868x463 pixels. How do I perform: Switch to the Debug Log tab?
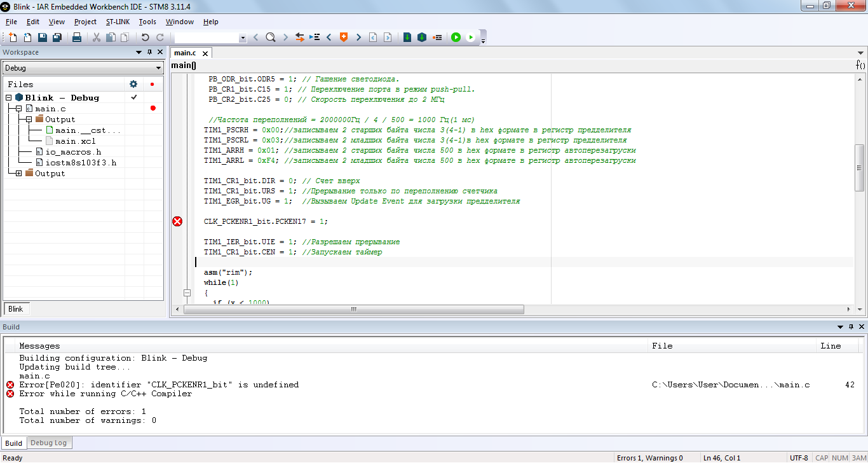pos(48,443)
